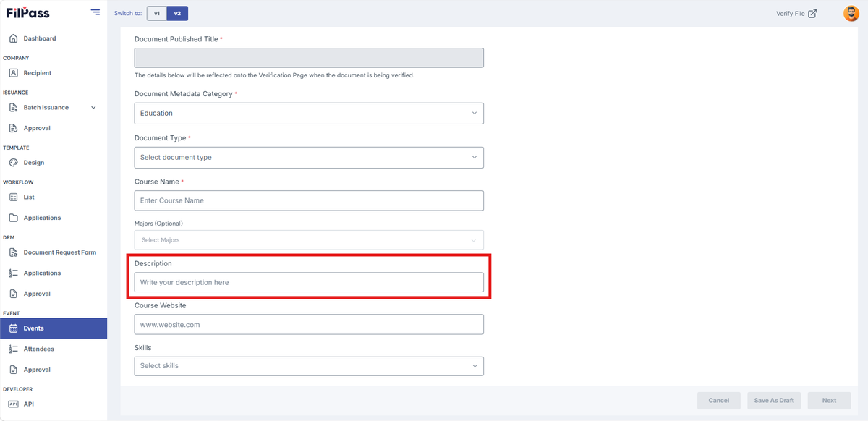The width and height of the screenshot is (868, 421).
Task: Click the Event Approval icon
Action: pos(13,370)
